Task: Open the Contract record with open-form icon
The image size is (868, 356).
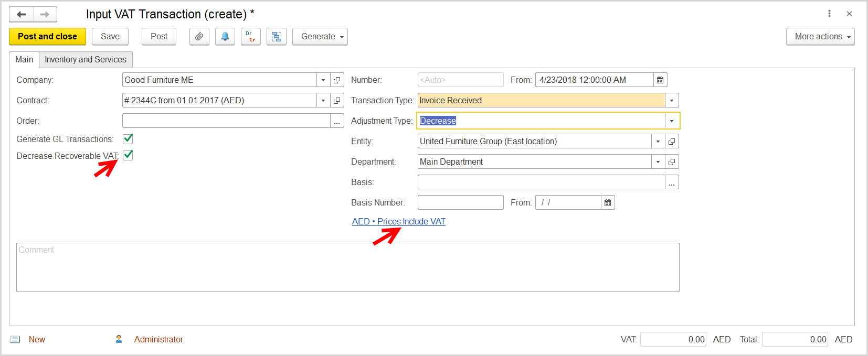Action: (x=337, y=101)
